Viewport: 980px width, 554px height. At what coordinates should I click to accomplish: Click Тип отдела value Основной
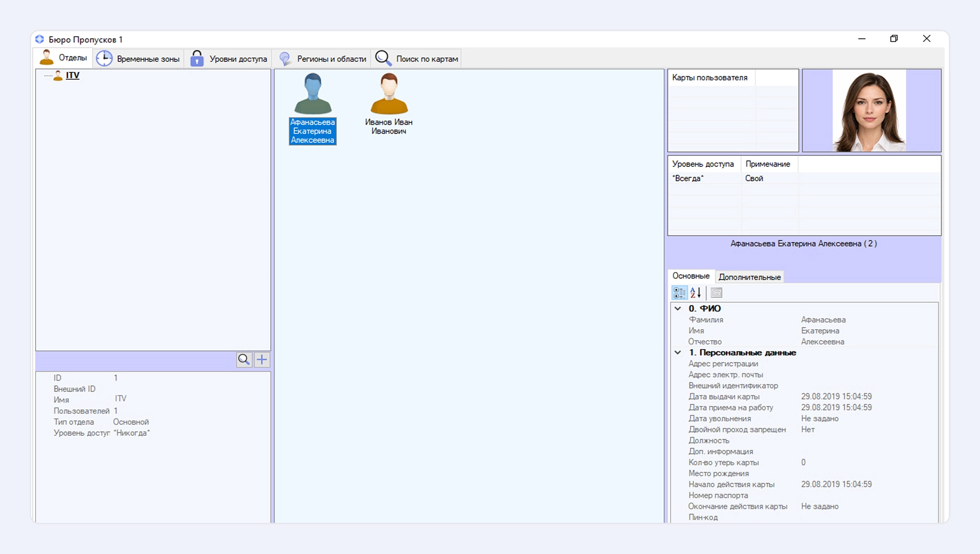(x=131, y=422)
